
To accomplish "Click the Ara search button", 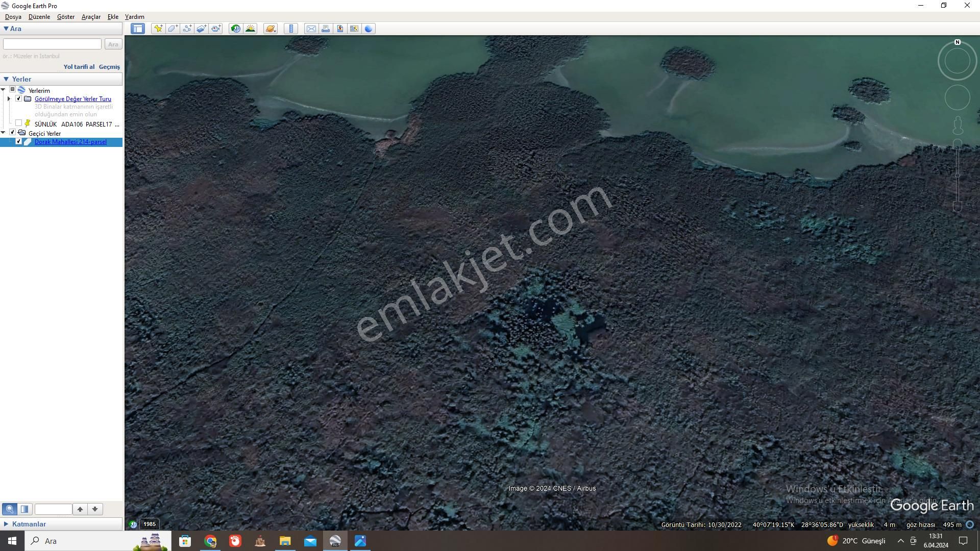I will click(x=113, y=44).
